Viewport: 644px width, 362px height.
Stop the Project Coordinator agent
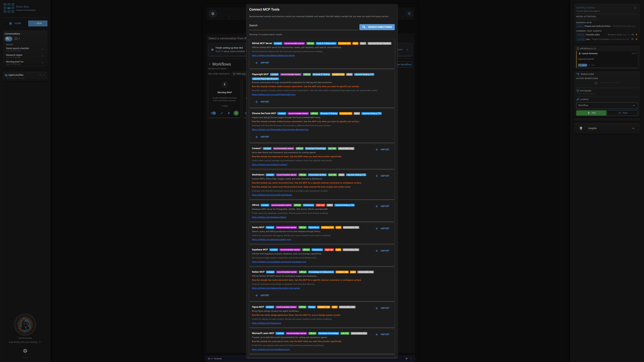click(x=636, y=39)
